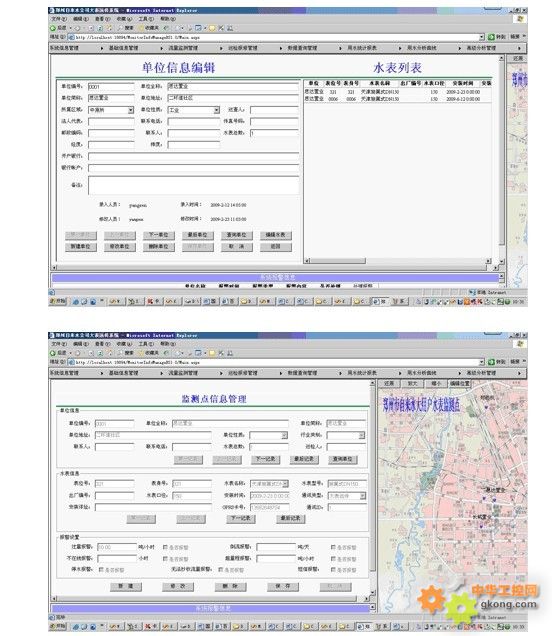Open 通讯类型 dropdown in lower form
The image size is (552, 636).
[x=363, y=496]
